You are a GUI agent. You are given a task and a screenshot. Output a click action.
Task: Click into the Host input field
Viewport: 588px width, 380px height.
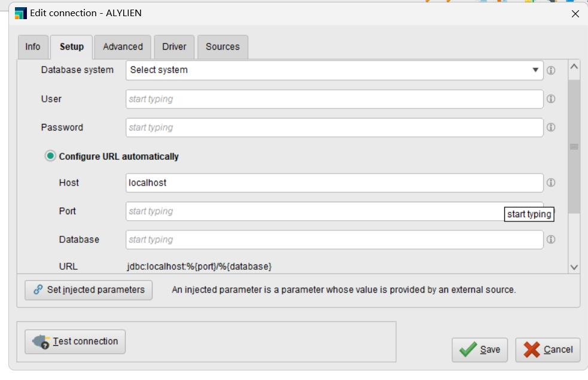click(x=334, y=183)
